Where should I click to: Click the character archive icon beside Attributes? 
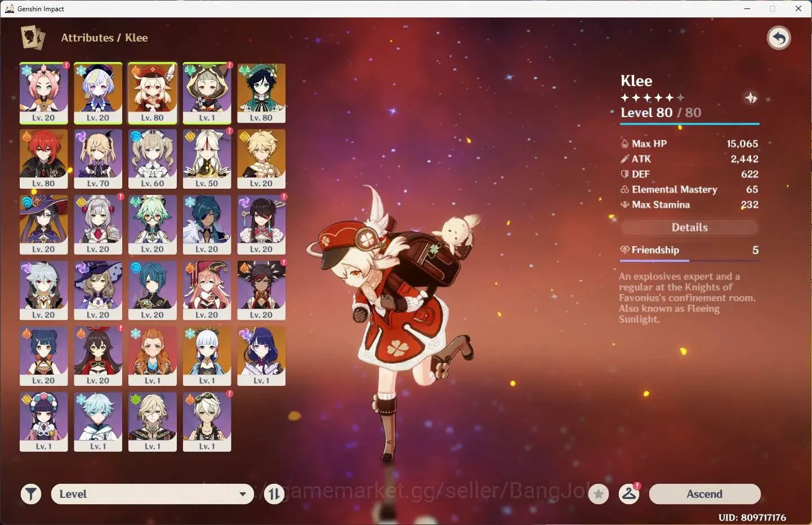(33, 38)
